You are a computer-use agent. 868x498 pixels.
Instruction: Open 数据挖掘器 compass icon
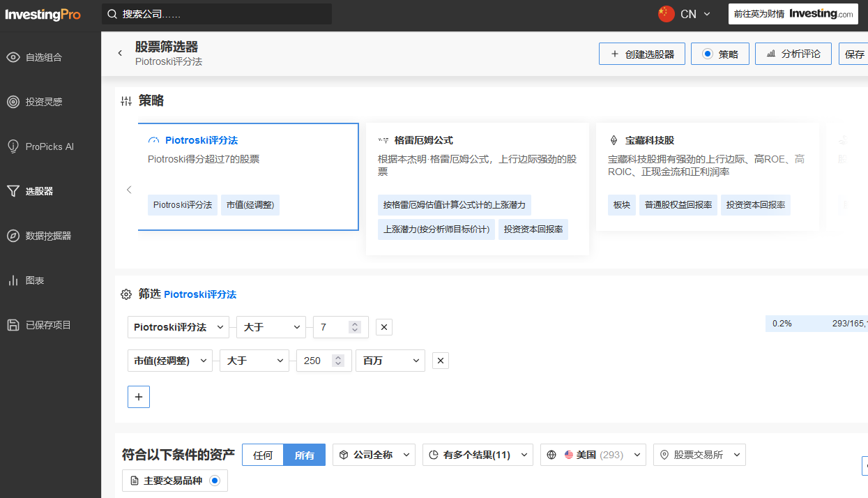tap(13, 236)
